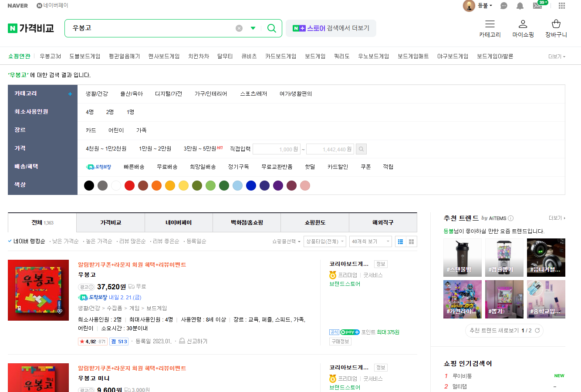Click the Naver Pay header link

coord(52,6)
